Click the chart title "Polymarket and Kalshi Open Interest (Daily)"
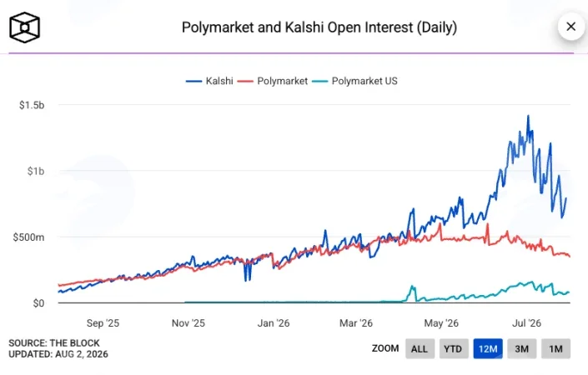The image size is (588, 375). tap(319, 27)
